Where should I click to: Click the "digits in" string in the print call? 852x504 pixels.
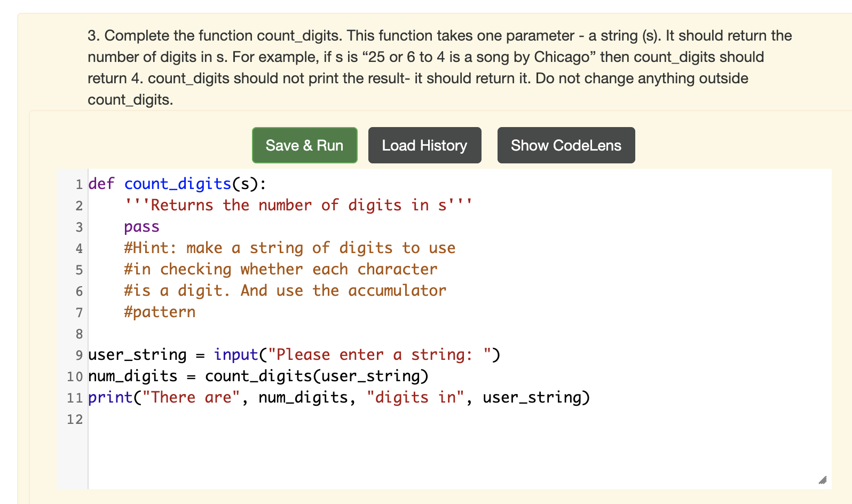pos(415,397)
